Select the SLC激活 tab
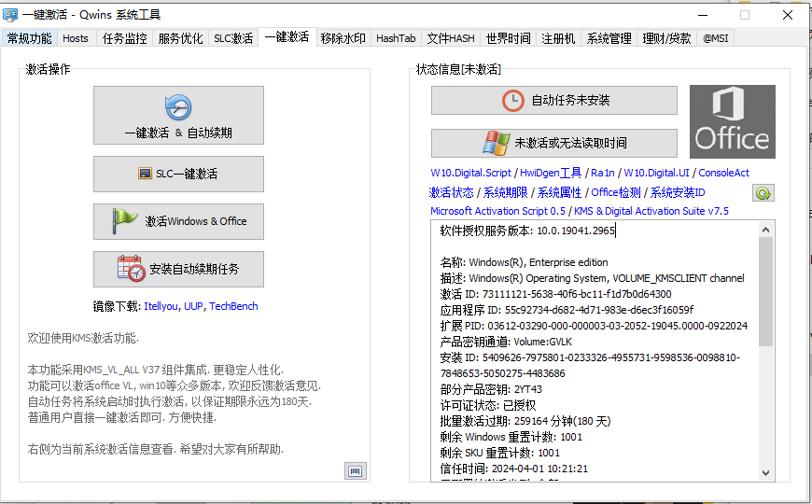The width and height of the screenshot is (812, 504). [233, 38]
